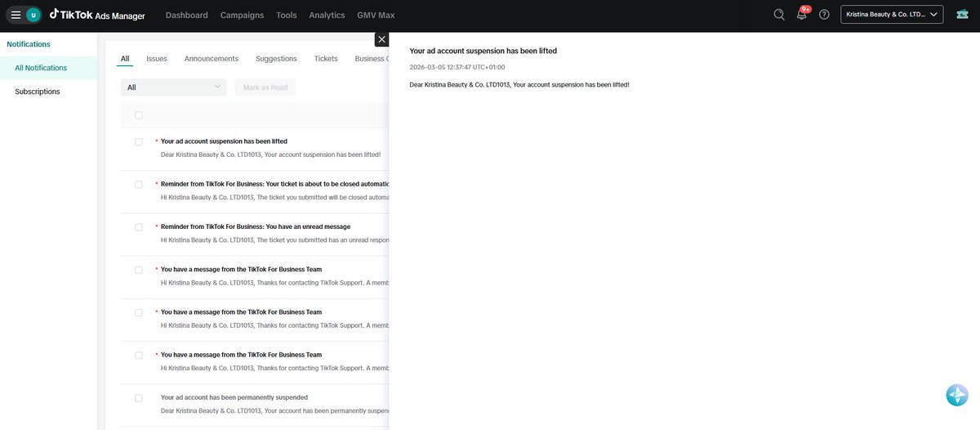Check the suspension lifted notification checkbox
Viewport: 980px width, 430px height.
139,141
